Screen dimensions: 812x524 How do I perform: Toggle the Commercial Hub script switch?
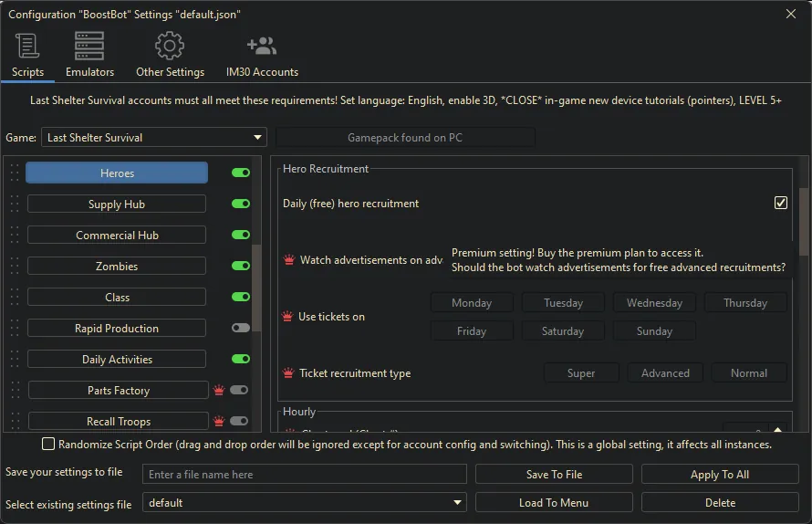(x=241, y=235)
